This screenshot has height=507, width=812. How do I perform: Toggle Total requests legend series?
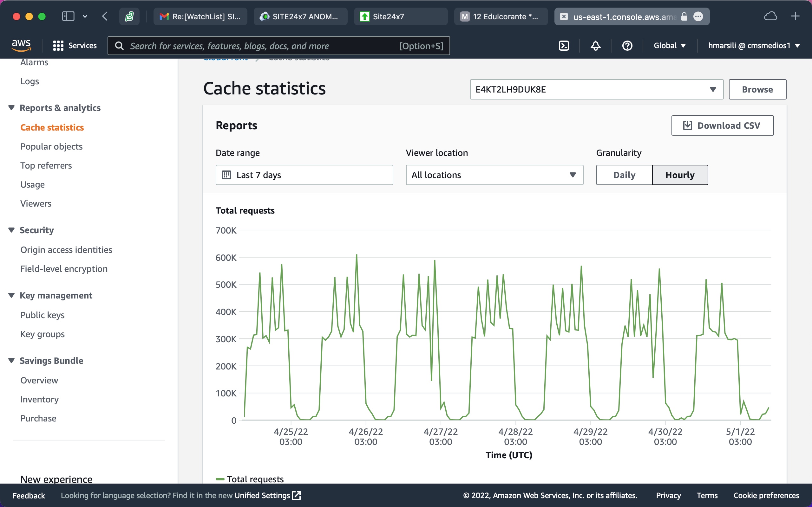click(x=250, y=479)
